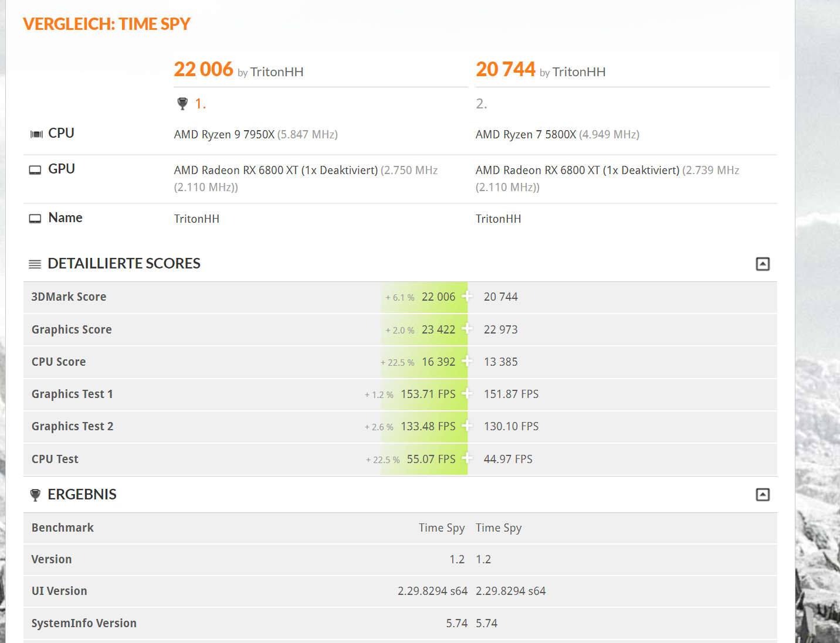Click the CPU Test row label

click(55, 459)
